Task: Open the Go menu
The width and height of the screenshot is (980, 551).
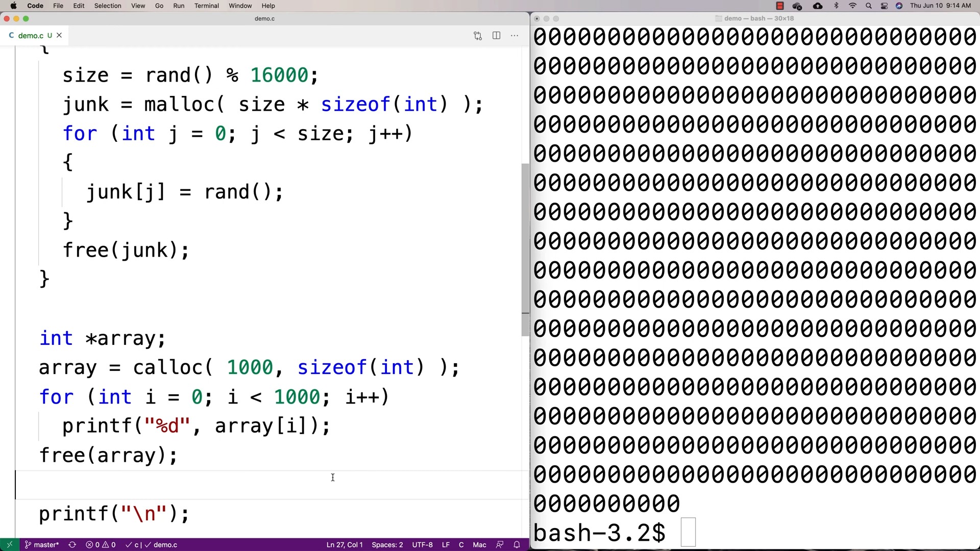Action: (x=159, y=6)
